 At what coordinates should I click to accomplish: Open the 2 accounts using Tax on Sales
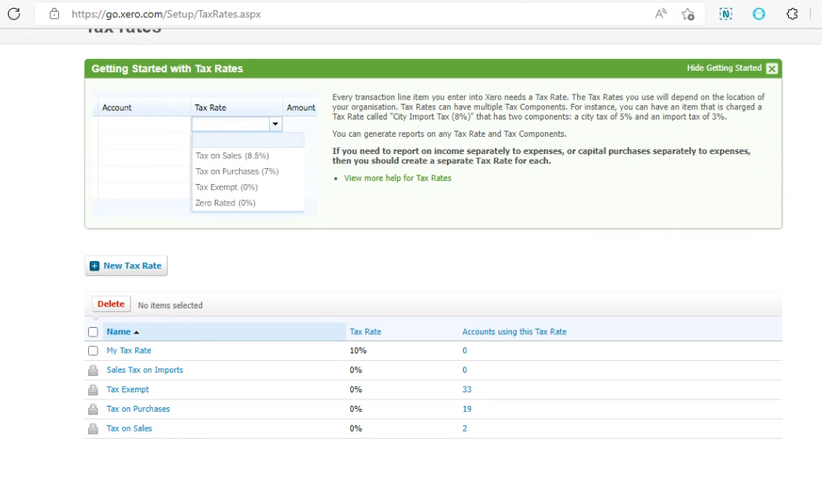(x=464, y=428)
